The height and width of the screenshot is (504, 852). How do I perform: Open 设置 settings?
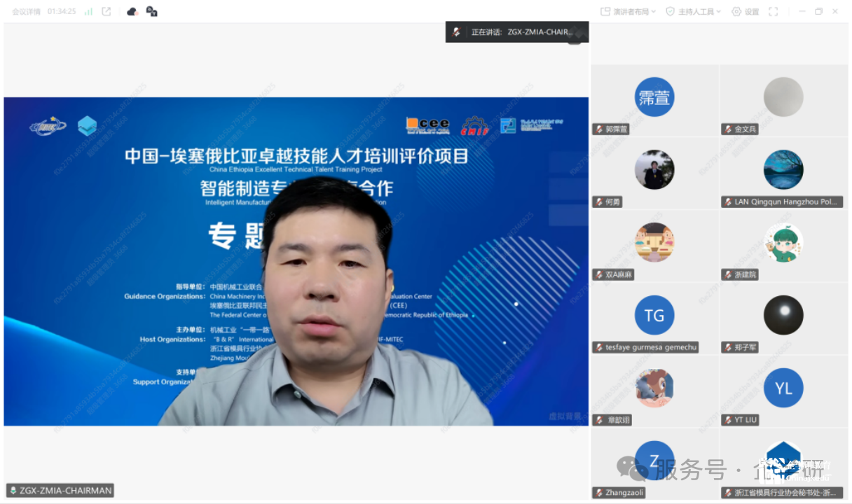click(745, 11)
